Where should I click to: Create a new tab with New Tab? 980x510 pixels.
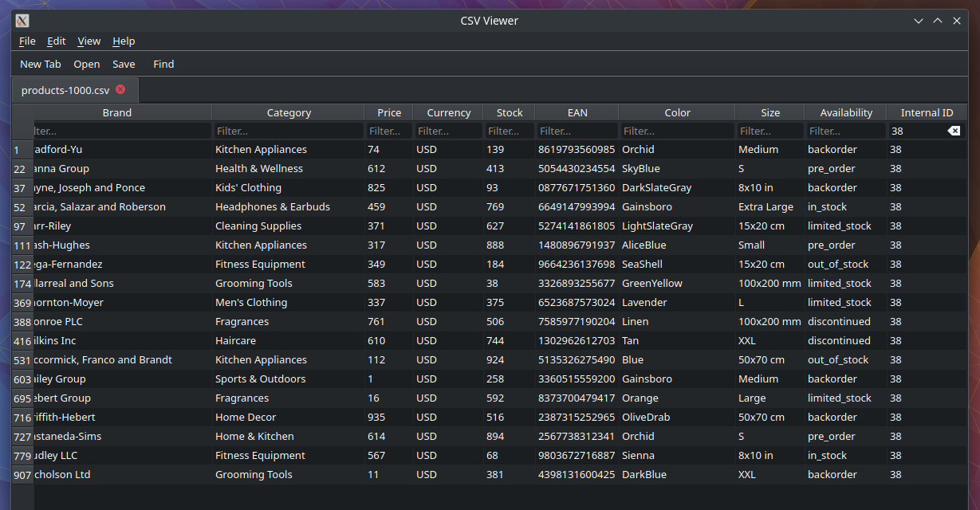40,64
